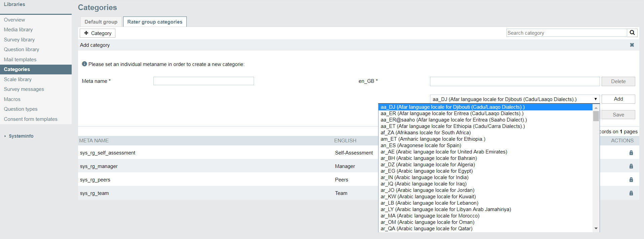Pick ar_EG Arabic Egypt locale
Image resolution: width=644 pixels, height=239 pixels.
485,171
